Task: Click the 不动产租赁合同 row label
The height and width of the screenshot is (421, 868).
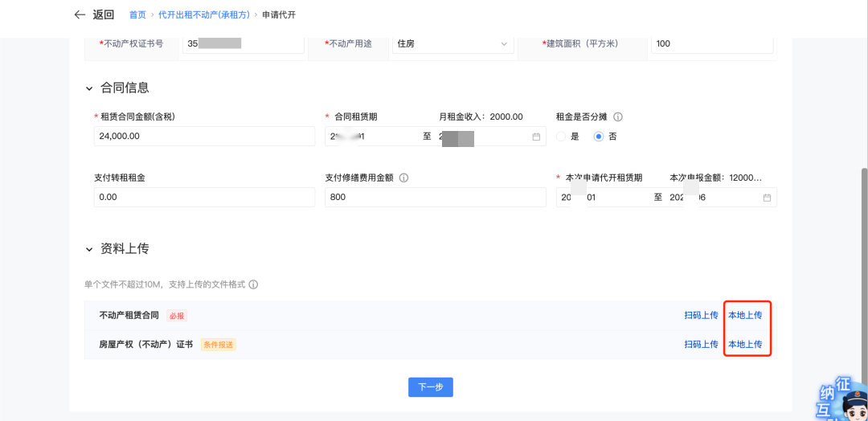Action: coord(129,315)
